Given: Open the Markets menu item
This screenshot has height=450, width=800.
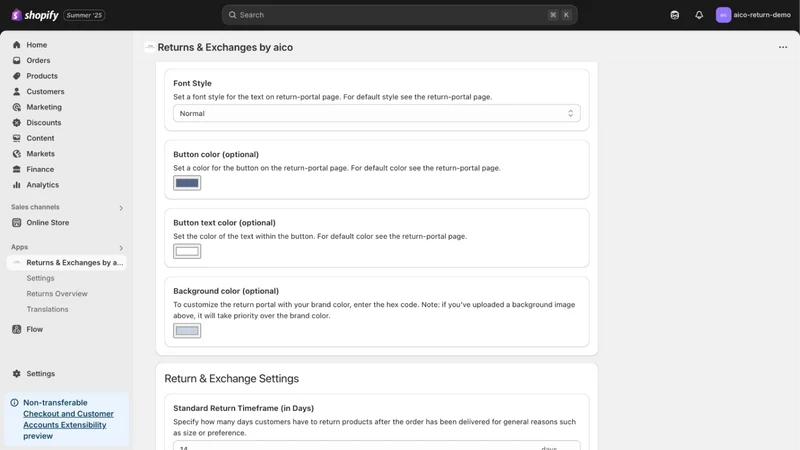Looking at the screenshot, I should pyautogui.click(x=40, y=154).
